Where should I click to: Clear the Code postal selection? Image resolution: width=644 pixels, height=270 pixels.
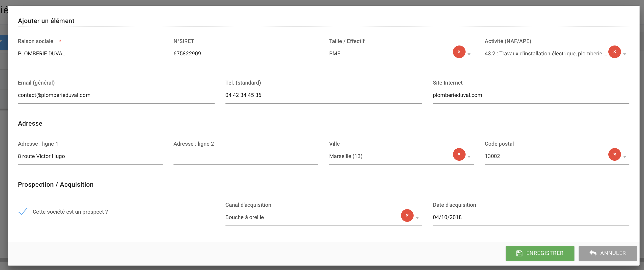point(615,154)
